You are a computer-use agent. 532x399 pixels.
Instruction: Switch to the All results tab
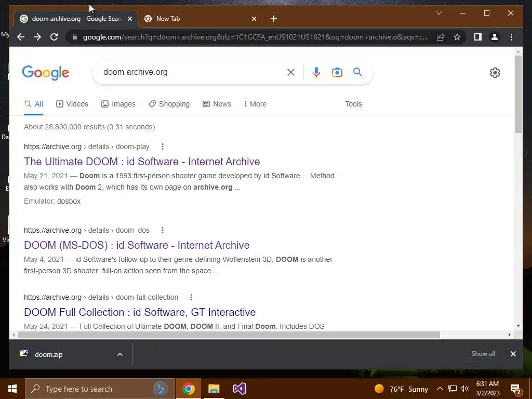34,104
